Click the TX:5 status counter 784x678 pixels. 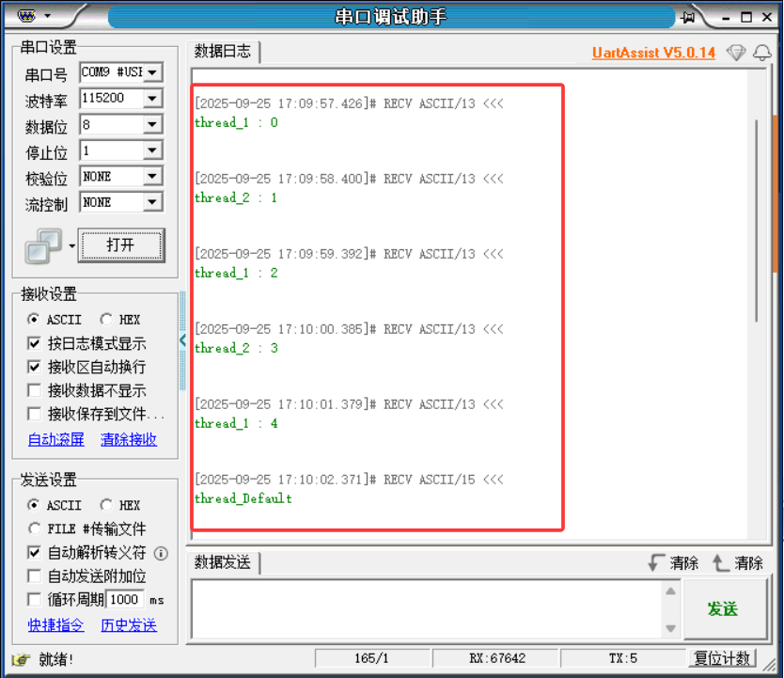(x=623, y=658)
